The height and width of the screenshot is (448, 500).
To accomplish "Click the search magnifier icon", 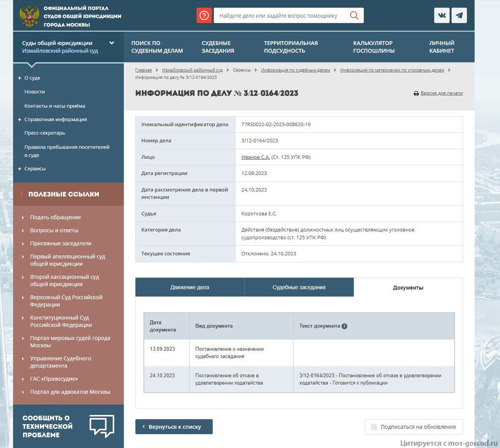I will 354,15.
